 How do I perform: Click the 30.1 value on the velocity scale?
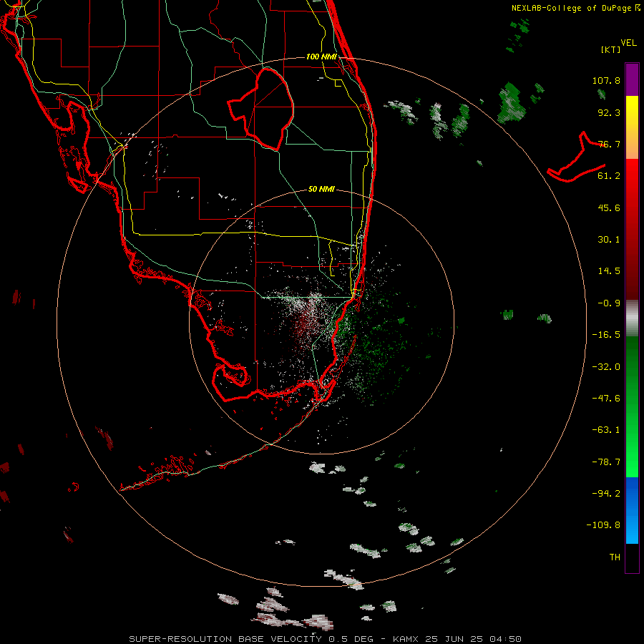[x=609, y=240]
